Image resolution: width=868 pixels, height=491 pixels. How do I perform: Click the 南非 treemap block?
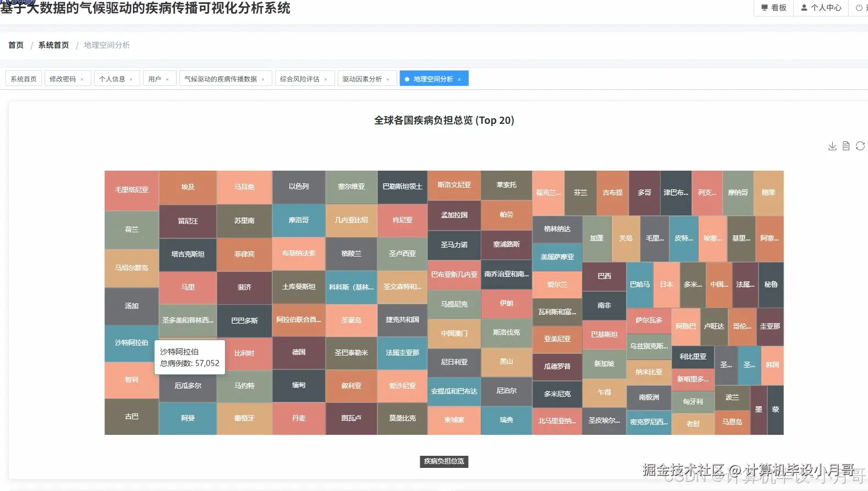pyautogui.click(x=605, y=305)
